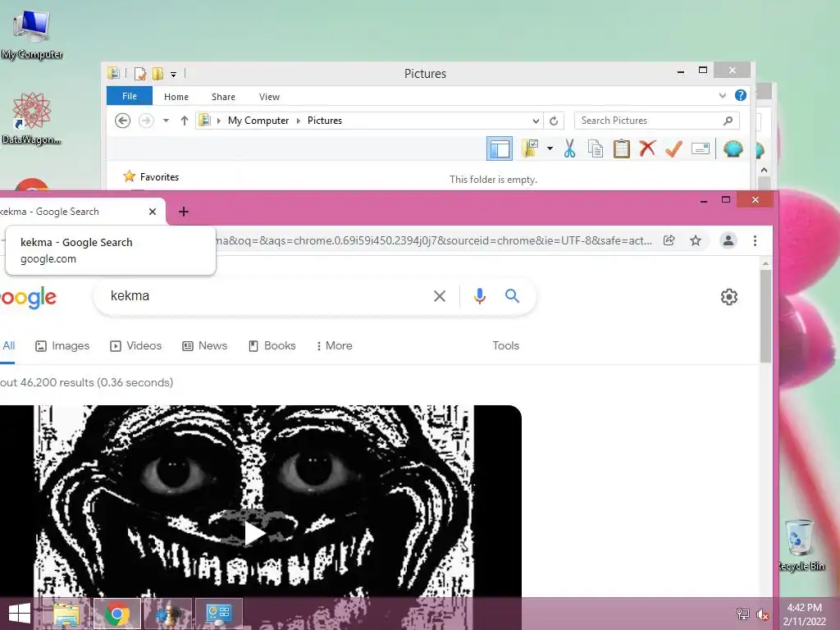
Task: Click the New Folder icon in title bar
Action: 157,73
